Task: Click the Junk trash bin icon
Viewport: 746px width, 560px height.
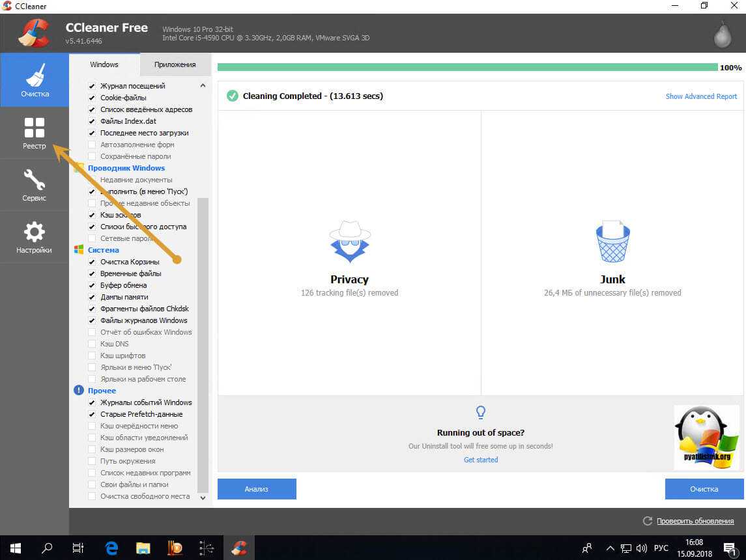Action: 612,242
